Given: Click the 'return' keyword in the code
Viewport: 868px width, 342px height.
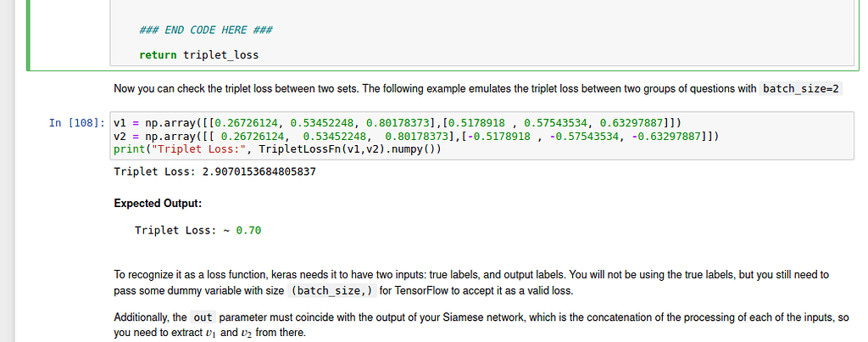Looking at the screenshot, I should click(158, 55).
